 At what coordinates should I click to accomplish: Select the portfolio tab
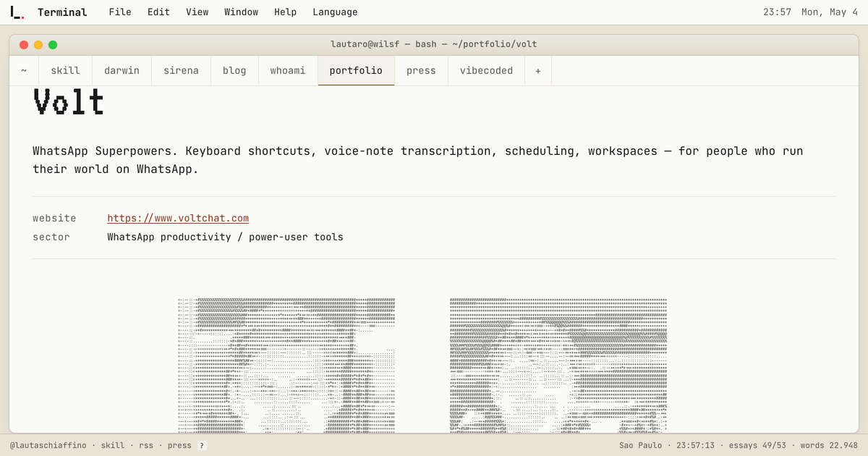[356, 71]
